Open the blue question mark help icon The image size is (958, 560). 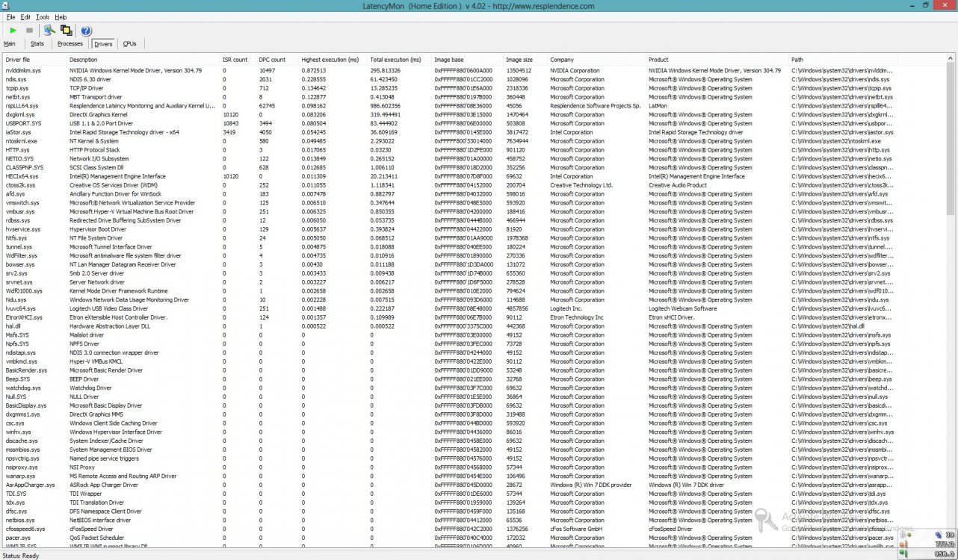(86, 31)
